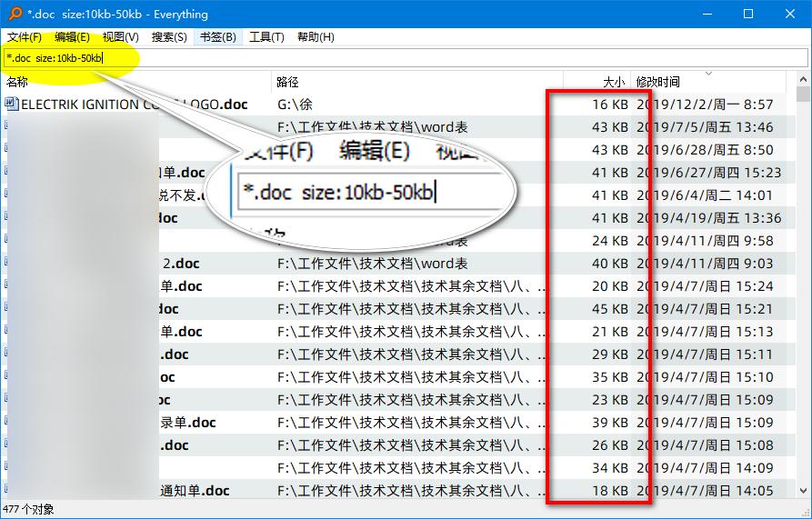
Task: Click the 35 KB size cell
Action: tap(610, 378)
